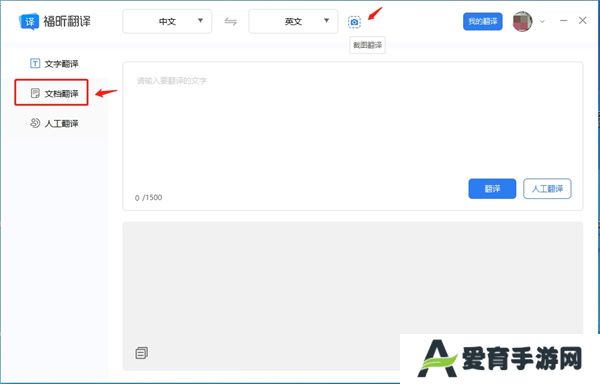Select 文字翻译 in the sidebar

[54, 63]
